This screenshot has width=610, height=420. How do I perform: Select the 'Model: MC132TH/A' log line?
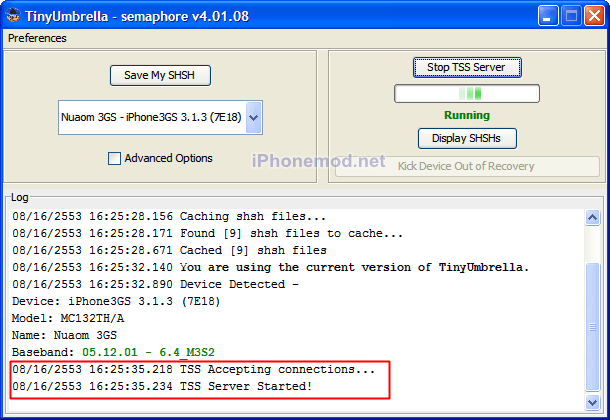(68, 318)
